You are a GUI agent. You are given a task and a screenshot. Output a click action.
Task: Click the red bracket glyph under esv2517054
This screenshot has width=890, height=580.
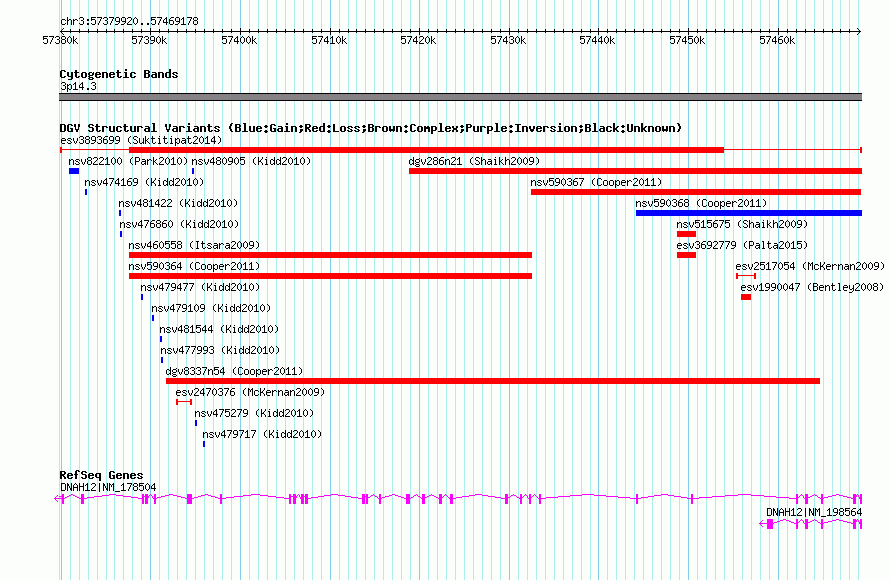coord(746,276)
